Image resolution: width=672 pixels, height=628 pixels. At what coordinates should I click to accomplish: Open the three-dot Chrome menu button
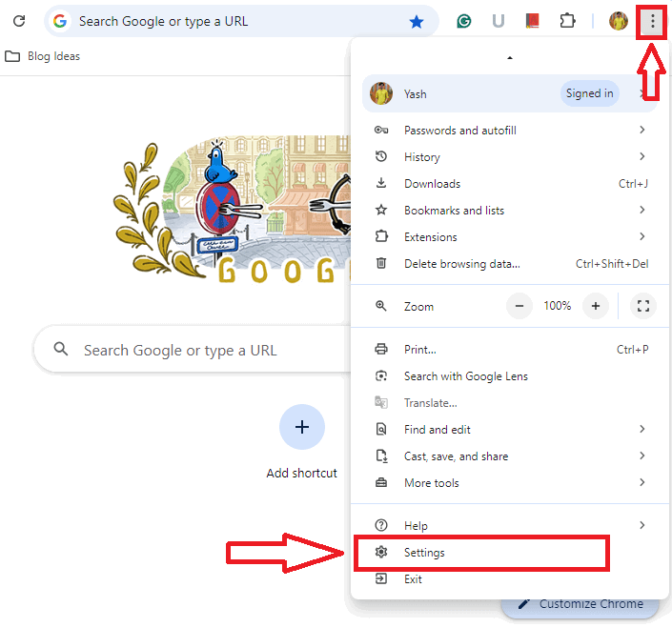[x=652, y=21]
